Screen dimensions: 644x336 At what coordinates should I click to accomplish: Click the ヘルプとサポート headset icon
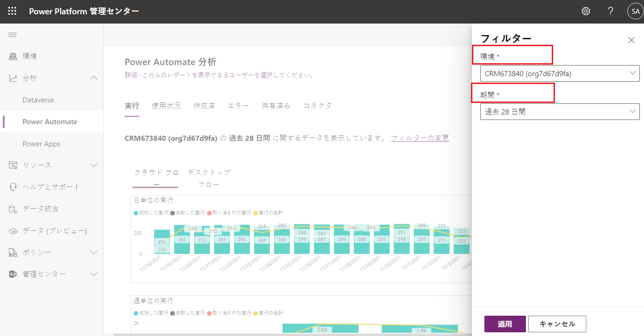(x=13, y=187)
